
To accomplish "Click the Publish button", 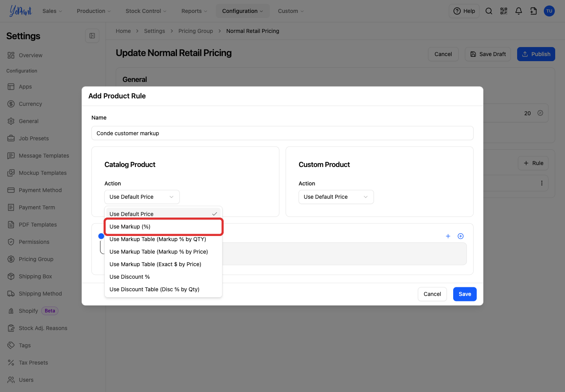I will [536, 54].
